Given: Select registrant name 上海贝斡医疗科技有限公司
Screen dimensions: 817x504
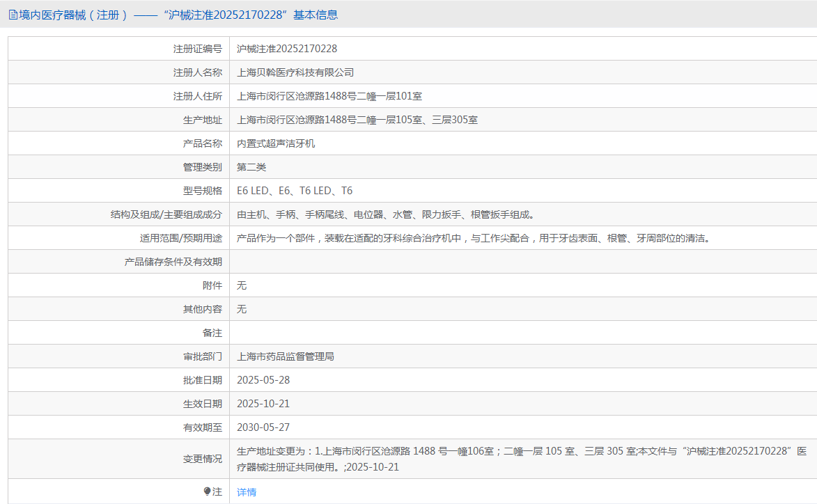Looking at the screenshot, I should (295, 72).
